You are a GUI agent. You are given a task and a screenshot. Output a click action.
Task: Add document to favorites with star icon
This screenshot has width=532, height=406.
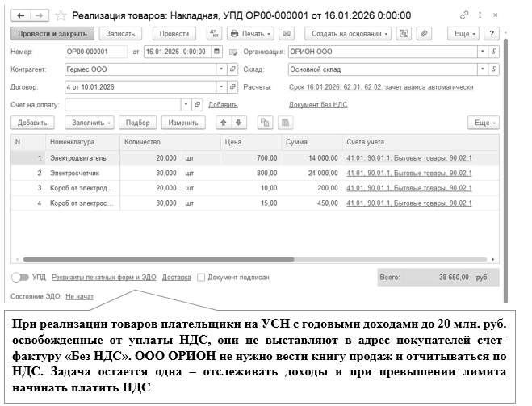[x=61, y=15]
